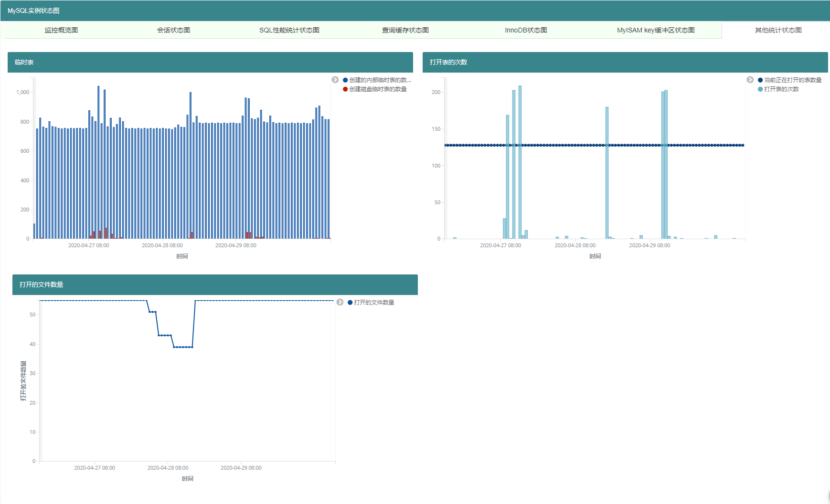Switch to MyISAM key缓冲区状态图 tab
This screenshot has height=504, width=830.
point(656,30)
